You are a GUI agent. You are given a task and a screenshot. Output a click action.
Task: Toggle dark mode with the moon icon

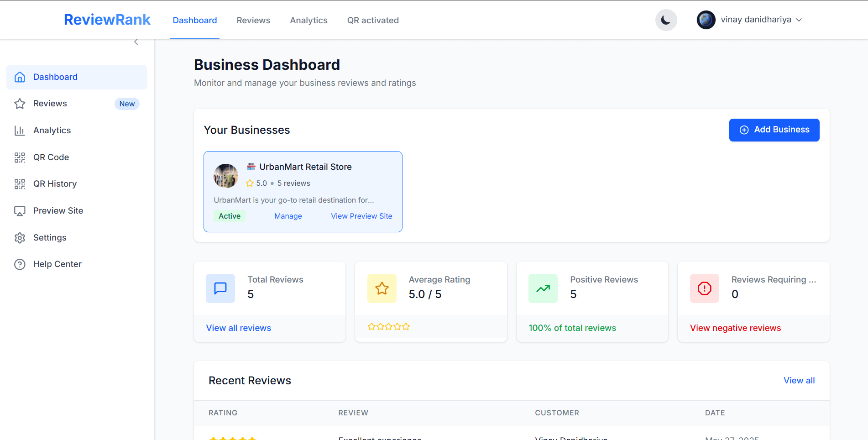click(666, 20)
